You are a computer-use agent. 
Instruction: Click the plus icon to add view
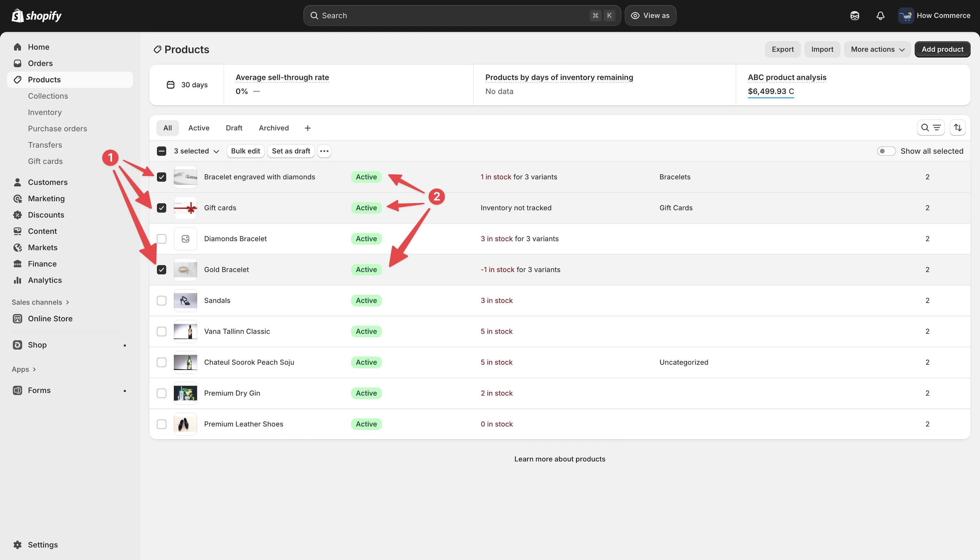tap(308, 128)
